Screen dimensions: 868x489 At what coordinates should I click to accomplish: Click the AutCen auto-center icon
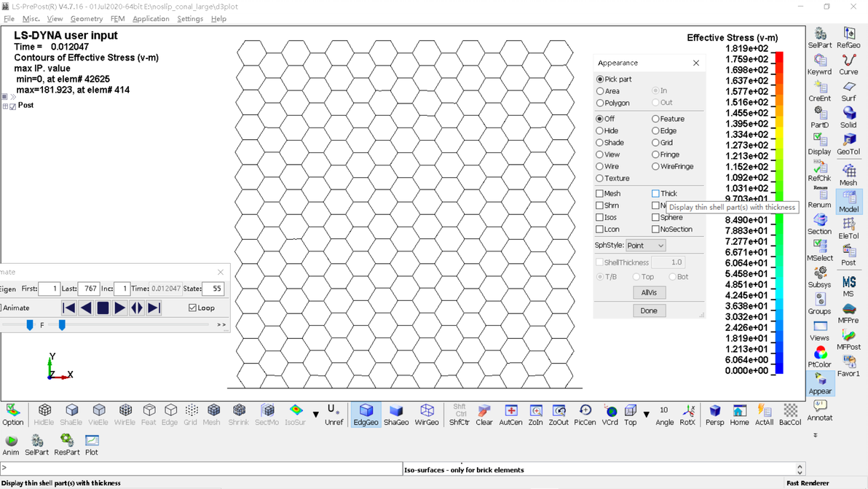tap(510, 415)
